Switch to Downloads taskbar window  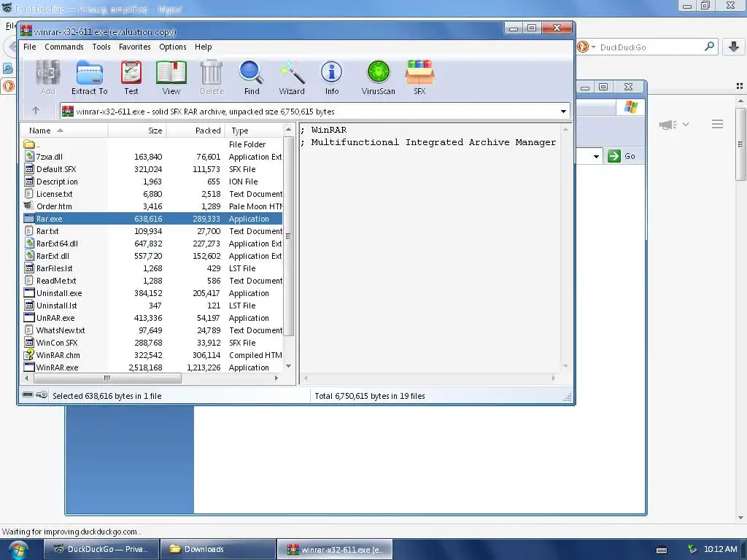click(217, 549)
